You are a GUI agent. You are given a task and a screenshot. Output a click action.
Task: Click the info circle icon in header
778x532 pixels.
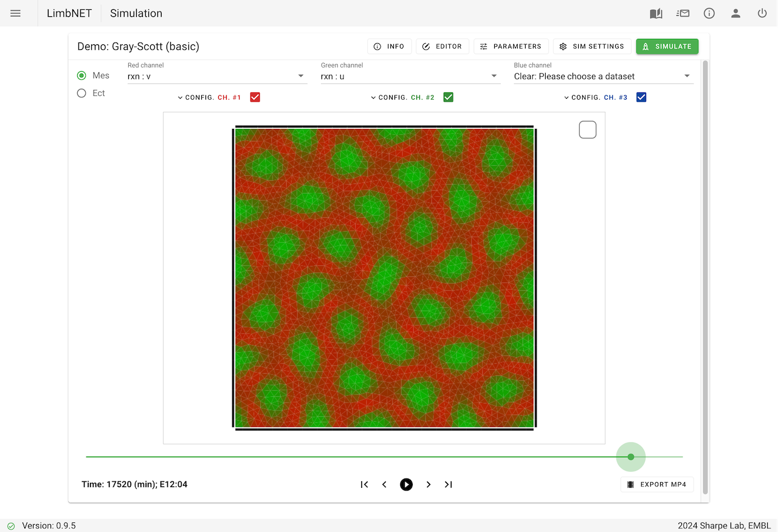pos(709,13)
